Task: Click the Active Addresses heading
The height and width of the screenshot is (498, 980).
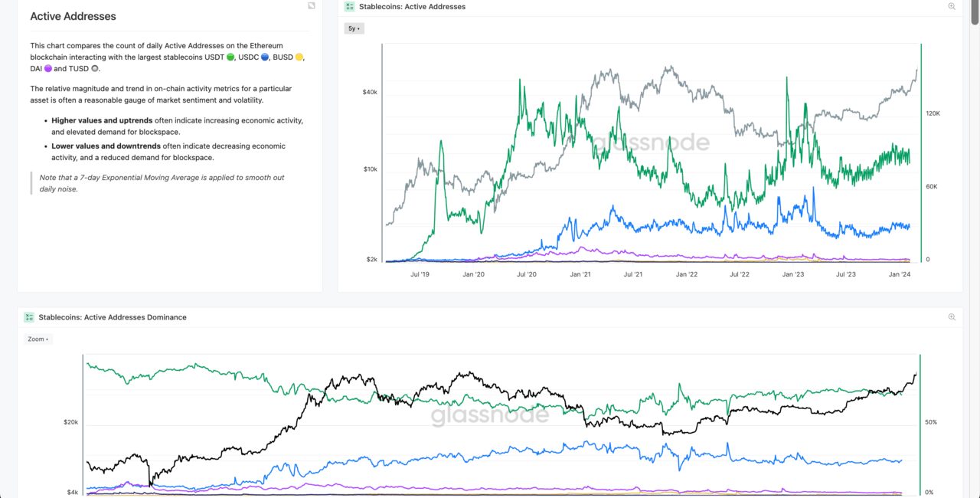Action: click(x=73, y=16)
